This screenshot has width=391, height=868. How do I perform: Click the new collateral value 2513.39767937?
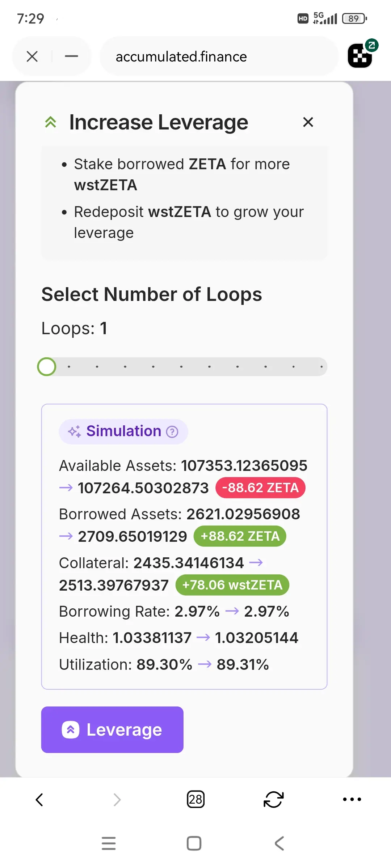114,585
